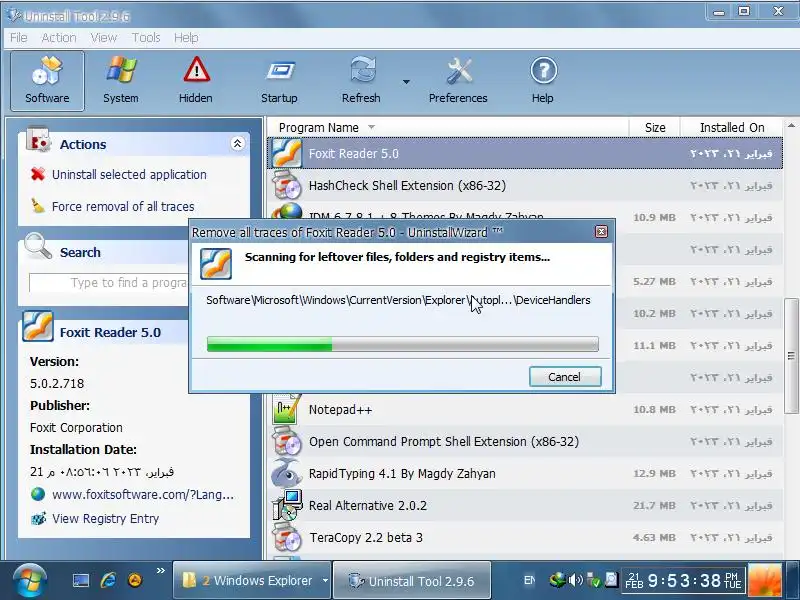Click the program list vertical scrollbar
The width and height of the screenshot is (800, 600).
coord(791,355)
